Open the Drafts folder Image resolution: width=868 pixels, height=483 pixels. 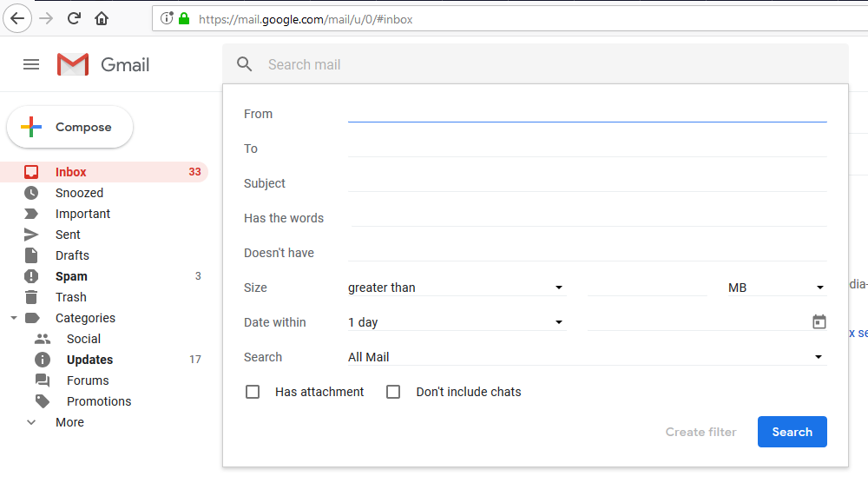pos(72,255)
